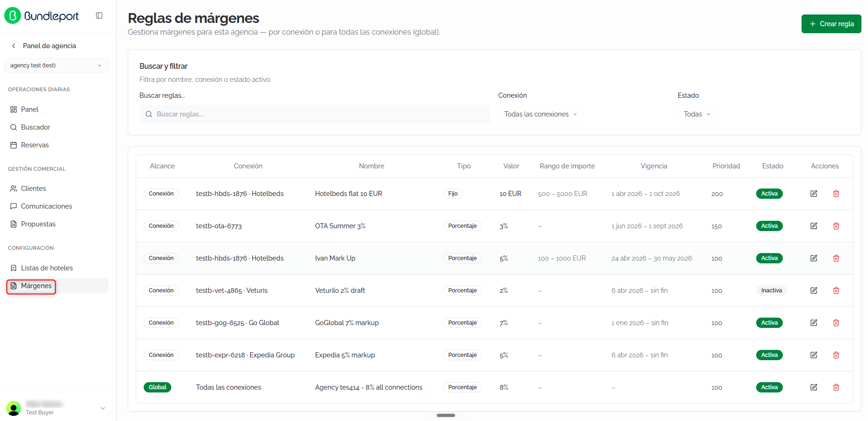Delete the OTA Summer 3% rule
868x421 pixels.
coord(836,226)
